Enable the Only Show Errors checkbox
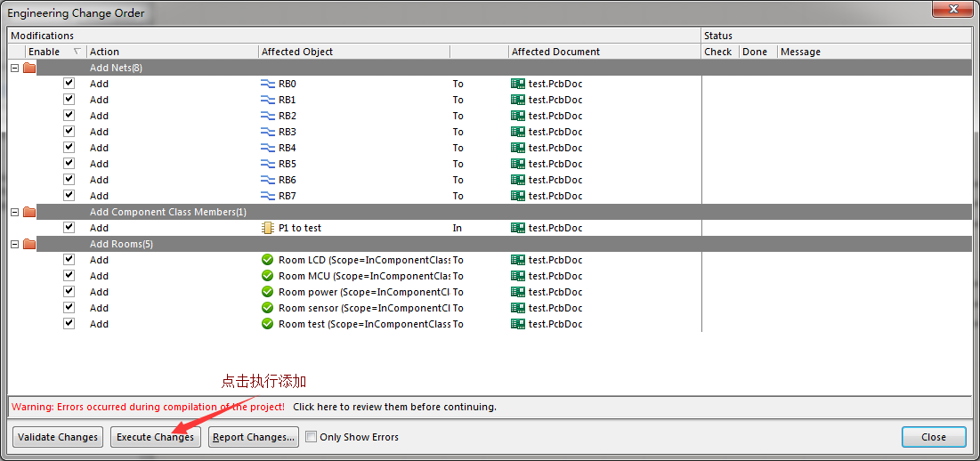The width and height of the screenshot is (980, 461). pos(312,437)
